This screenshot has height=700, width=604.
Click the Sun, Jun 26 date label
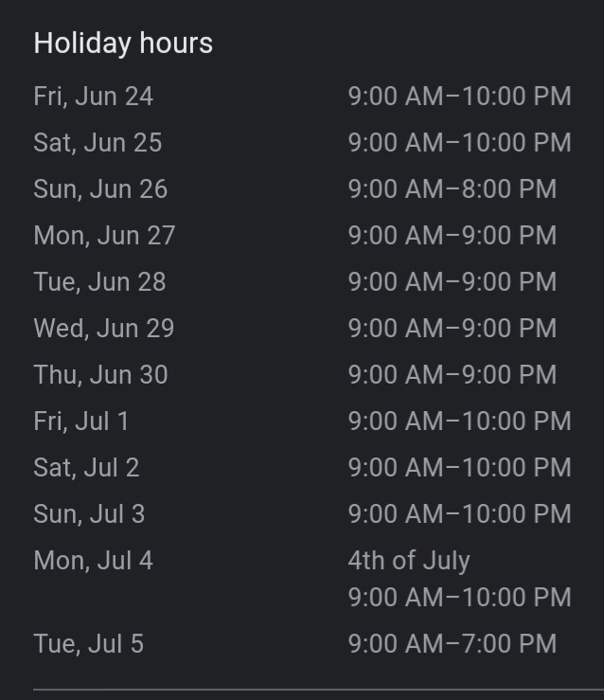click(100, 189)
